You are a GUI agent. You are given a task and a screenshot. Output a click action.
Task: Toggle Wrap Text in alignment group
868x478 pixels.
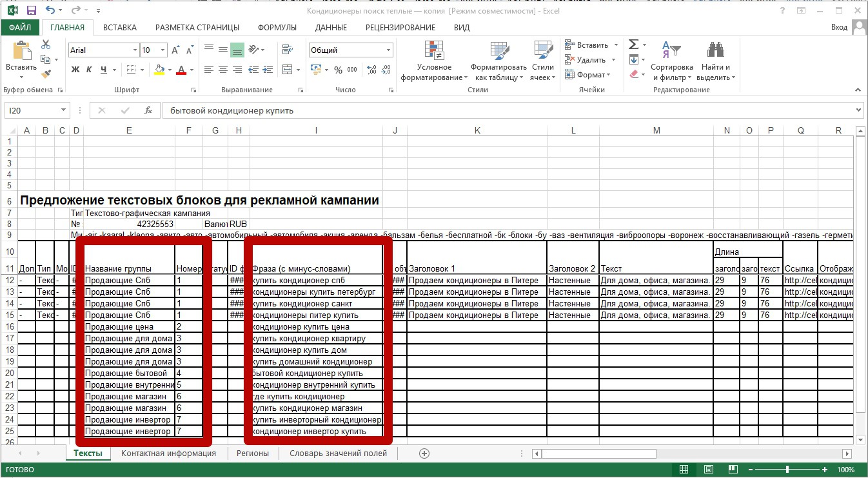tap(287, 50)
